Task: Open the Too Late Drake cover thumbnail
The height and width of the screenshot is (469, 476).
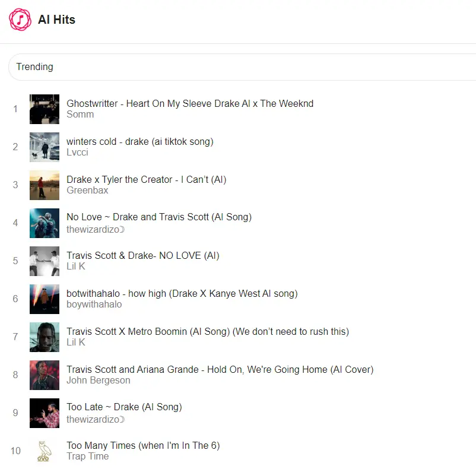Action: pyautogui.click(x=45, y=413)
